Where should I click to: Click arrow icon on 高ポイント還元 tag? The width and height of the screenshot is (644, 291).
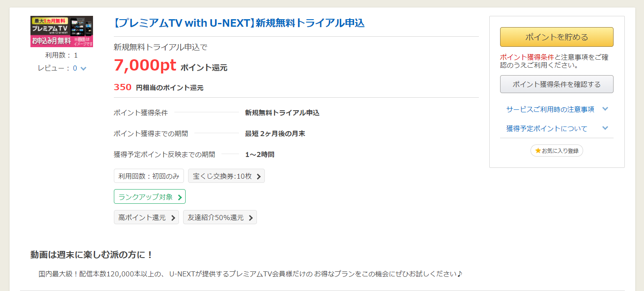pos(173,218)
